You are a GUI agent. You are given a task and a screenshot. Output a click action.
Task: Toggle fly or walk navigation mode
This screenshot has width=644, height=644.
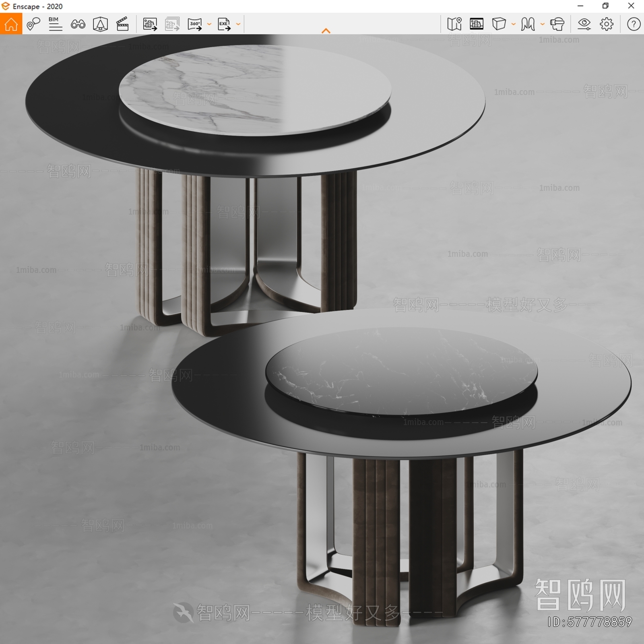[x=528, y=24]
